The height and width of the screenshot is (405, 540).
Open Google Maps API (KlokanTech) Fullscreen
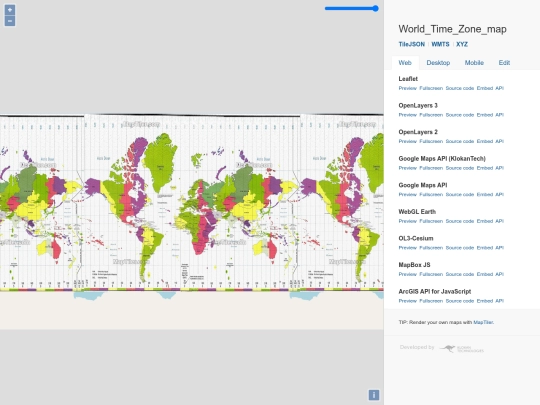(x=431, y=168)
